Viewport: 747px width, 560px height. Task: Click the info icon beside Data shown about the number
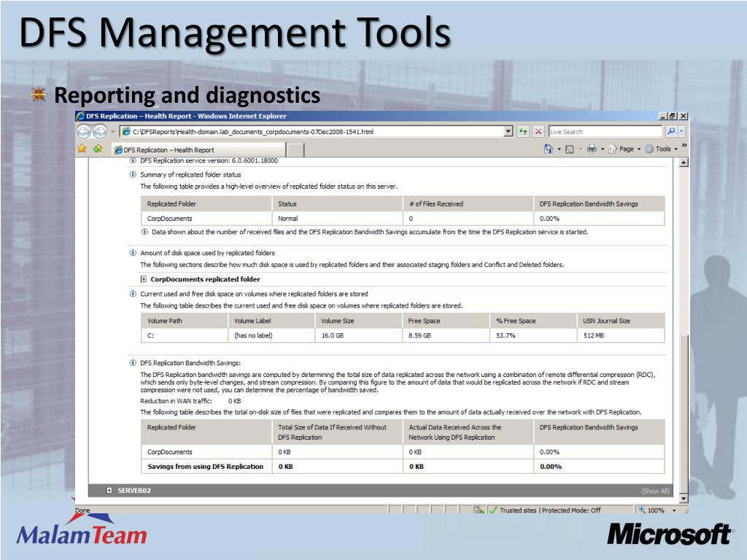point(144,232)
